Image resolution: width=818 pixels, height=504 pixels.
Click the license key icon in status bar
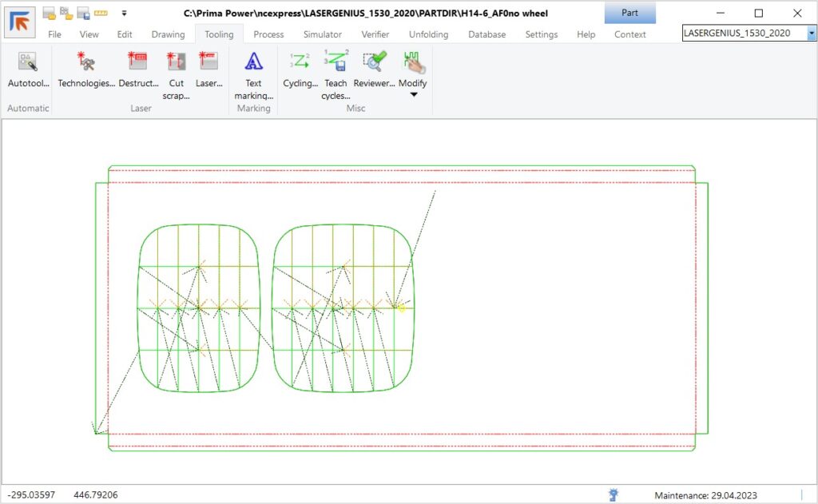tap(613, 495)
